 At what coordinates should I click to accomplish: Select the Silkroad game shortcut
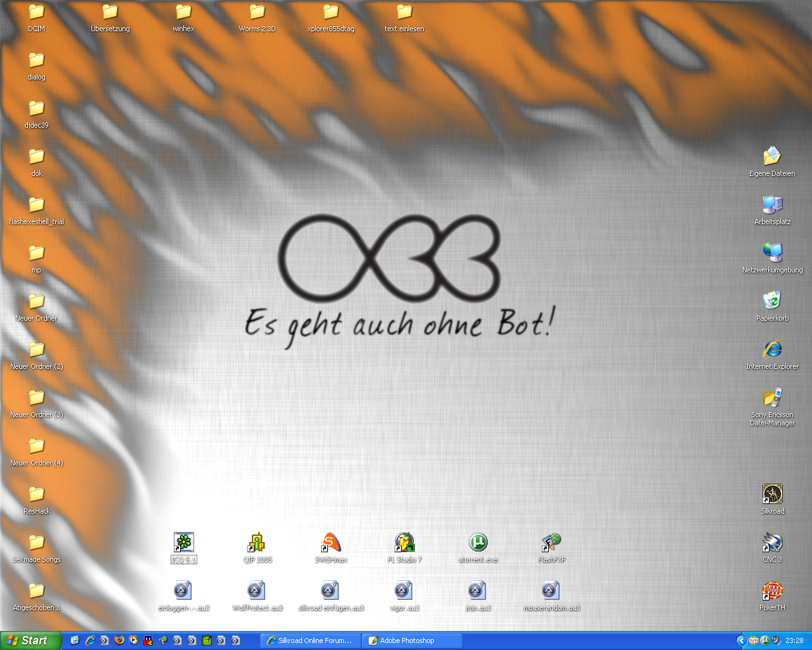(x=772, y=494)
